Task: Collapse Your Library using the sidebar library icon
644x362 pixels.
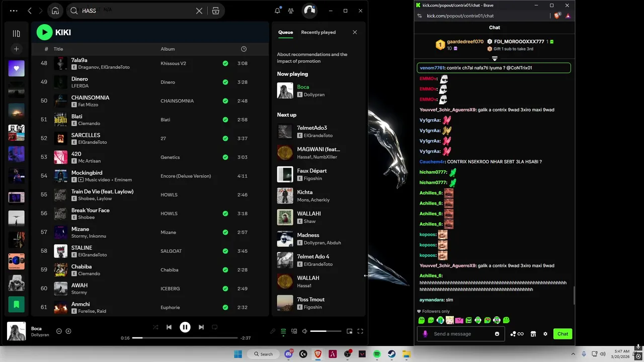Action: coord(16,33)
